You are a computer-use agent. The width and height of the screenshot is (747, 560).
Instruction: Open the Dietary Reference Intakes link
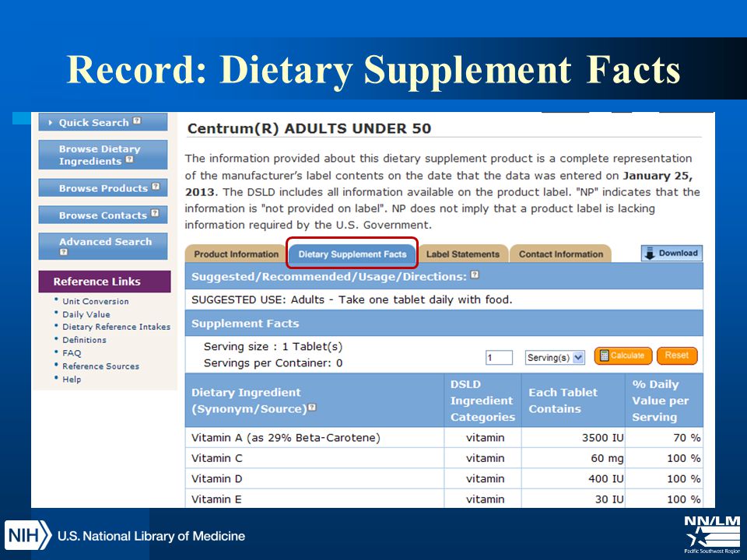coord(116,327)
